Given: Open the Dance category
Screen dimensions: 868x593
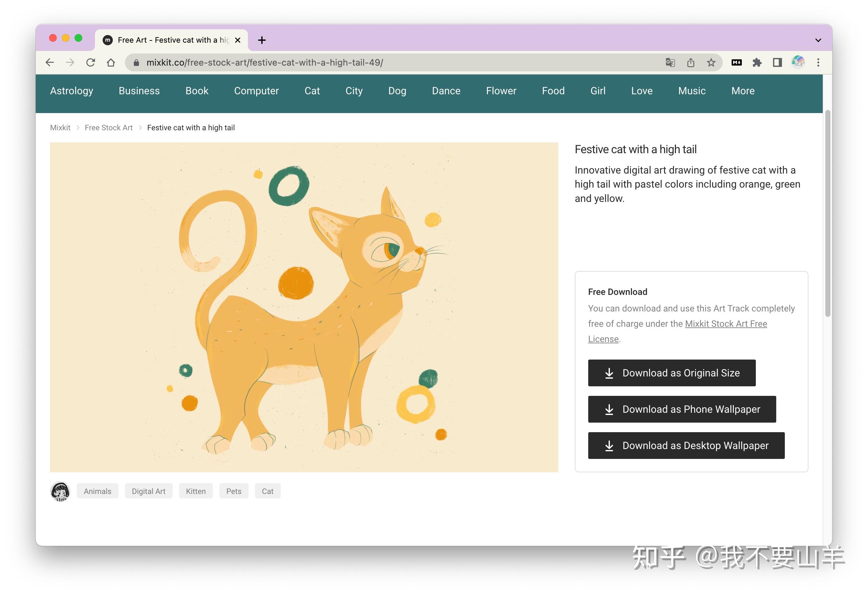Looking at the screenshot, I should click(446, 91).
